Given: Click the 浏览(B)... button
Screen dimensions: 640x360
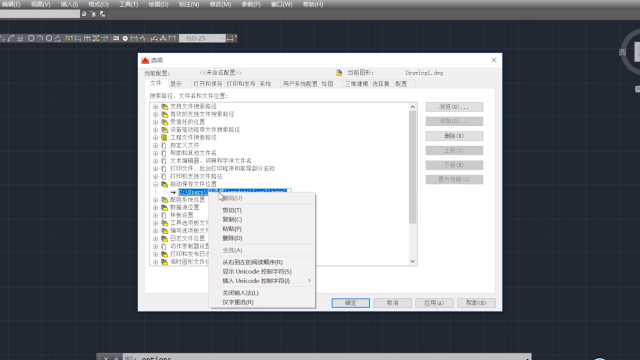Looking at the screenshot, I should tap(454, 107).
